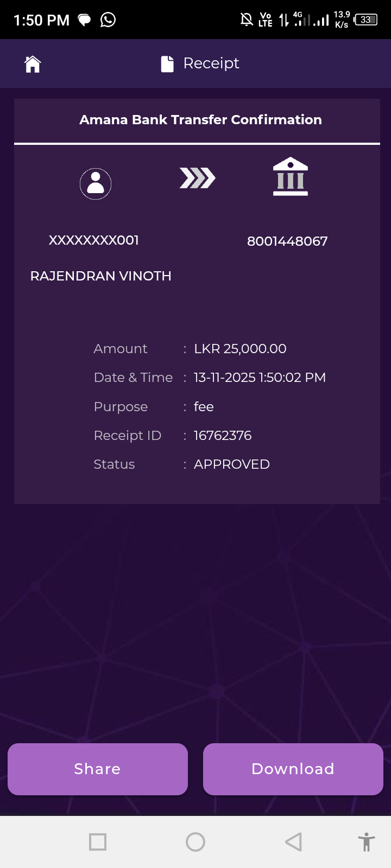Tap the chat bubble notification icon
Viewport: 391px width, 868px height.
pos(84,20)
